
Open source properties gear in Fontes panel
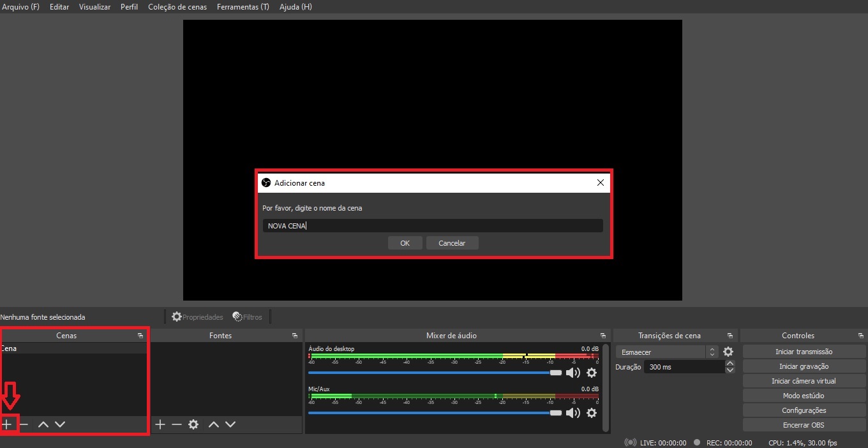click(x=193, y=424)
